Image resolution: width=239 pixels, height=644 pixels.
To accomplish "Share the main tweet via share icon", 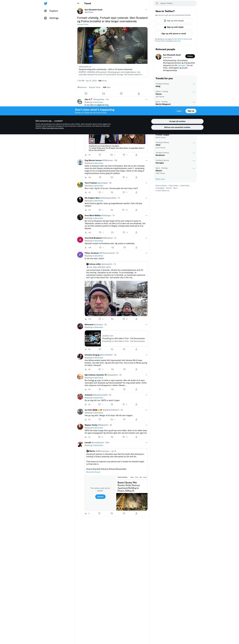I will pyautogui.click(x=139, y=94).
